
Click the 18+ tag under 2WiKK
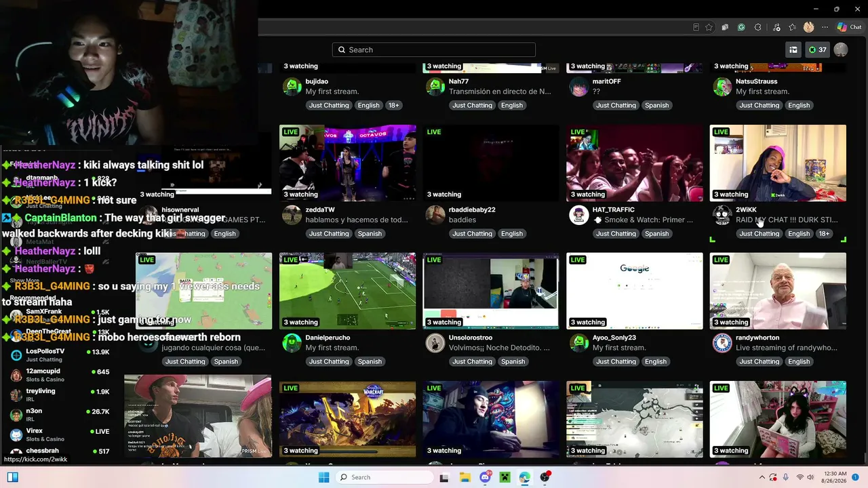pyautogui.click(x=824, y=233)
